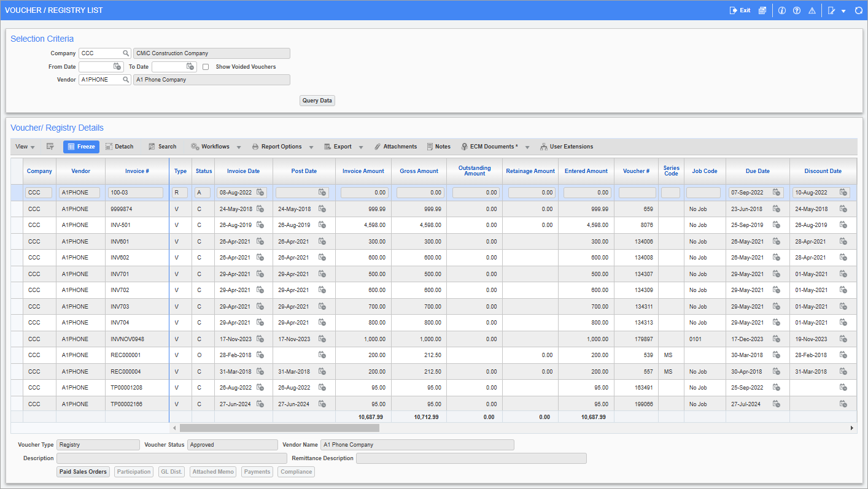Refresh the screen using the reload icon
This screenshot has width=868, height=489.
click(x=858, y=10)
